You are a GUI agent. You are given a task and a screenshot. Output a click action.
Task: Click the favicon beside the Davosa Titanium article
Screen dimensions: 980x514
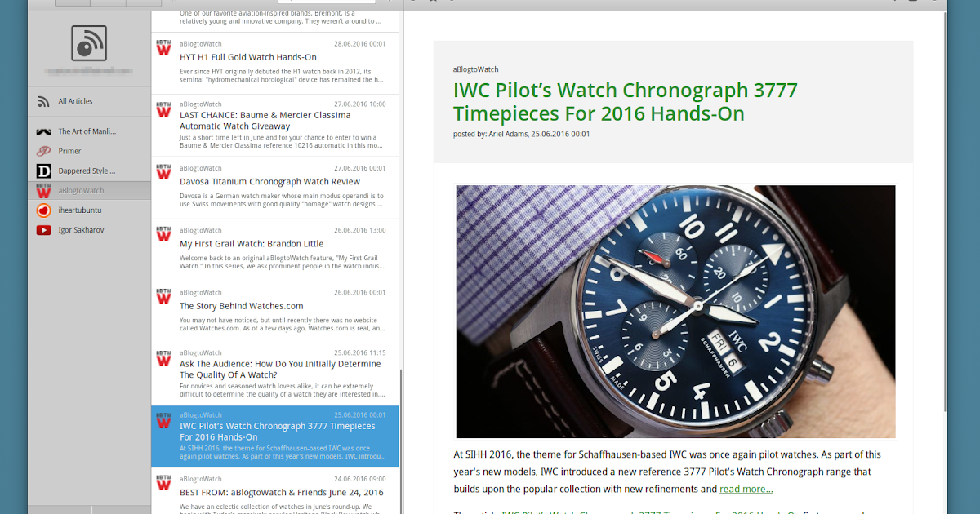(x=164, y=172)
